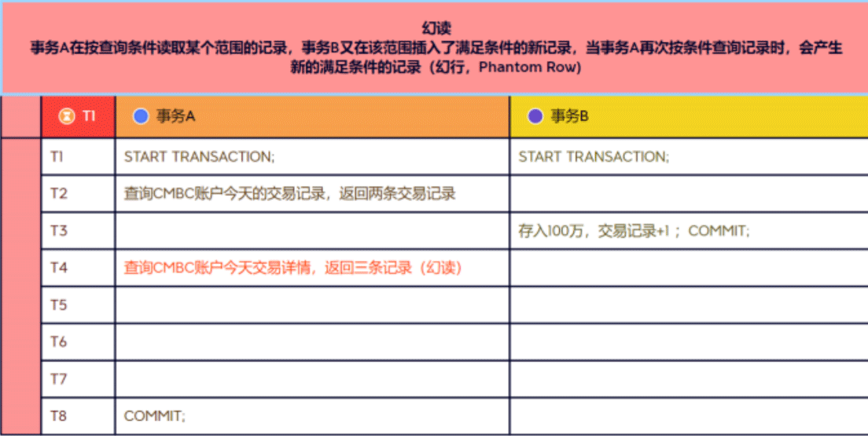Viewport: 868px width, 436px height.
Task: Click the T8 row label
Action: 58,416
